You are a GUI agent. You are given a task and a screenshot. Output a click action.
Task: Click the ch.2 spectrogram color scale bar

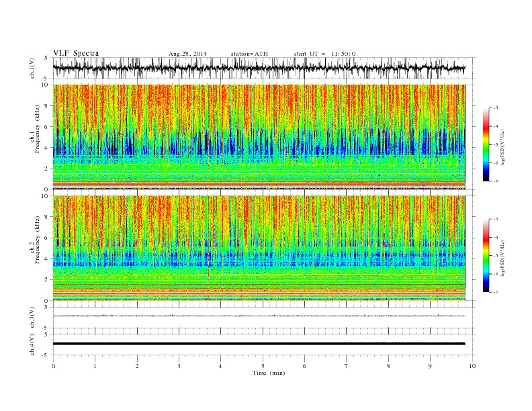486,255
